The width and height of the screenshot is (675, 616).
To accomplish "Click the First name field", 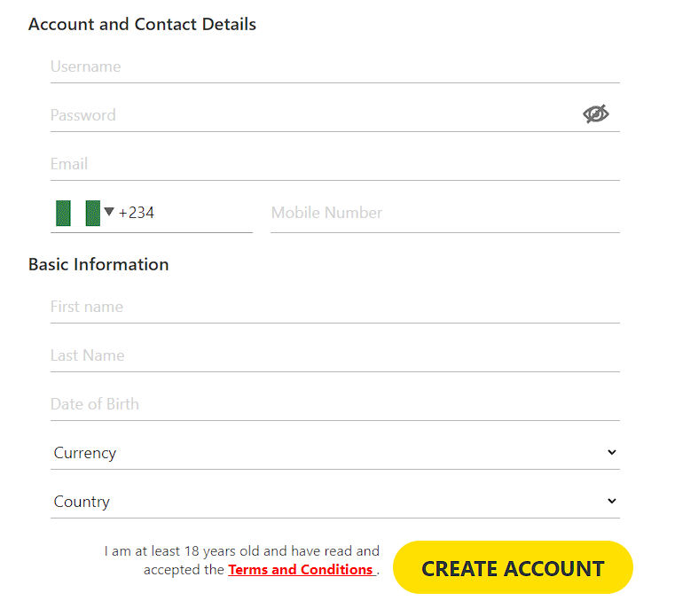I will (x=334, y=307).
